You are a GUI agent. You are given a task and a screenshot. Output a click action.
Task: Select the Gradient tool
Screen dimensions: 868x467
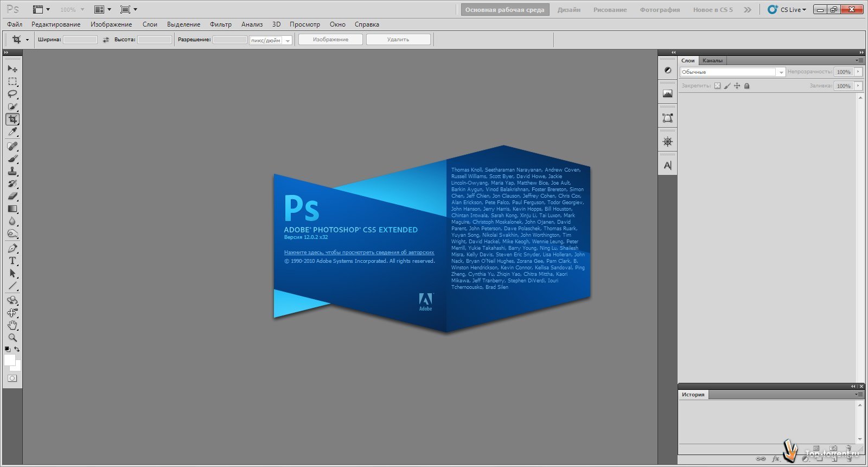coord(12,209)
